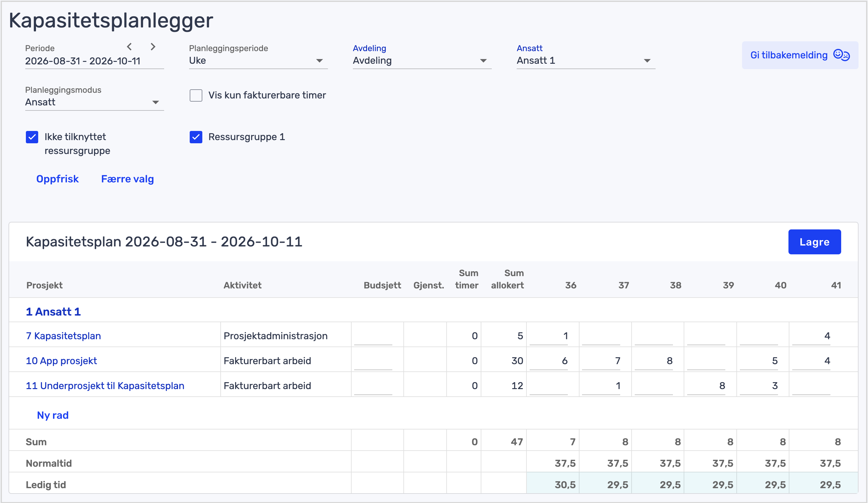Open the '7 Kapasitetsplan' project link

coord(63,336)
